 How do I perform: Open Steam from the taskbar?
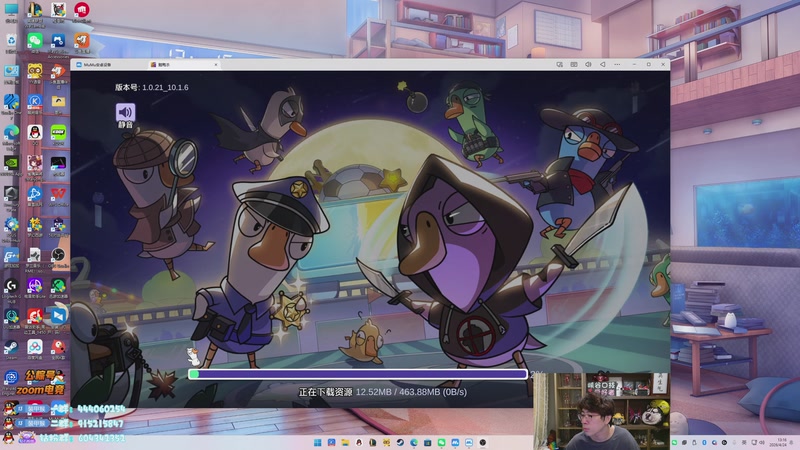click(x=400, y=442)
